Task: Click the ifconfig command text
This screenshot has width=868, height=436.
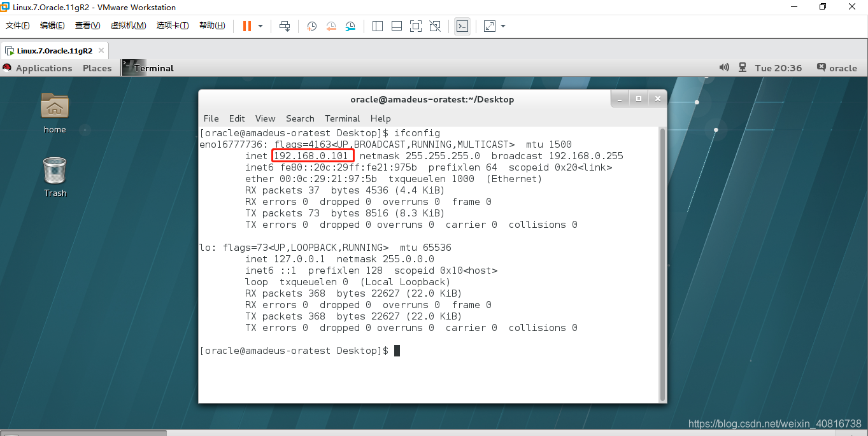Action: pos(417,133)
